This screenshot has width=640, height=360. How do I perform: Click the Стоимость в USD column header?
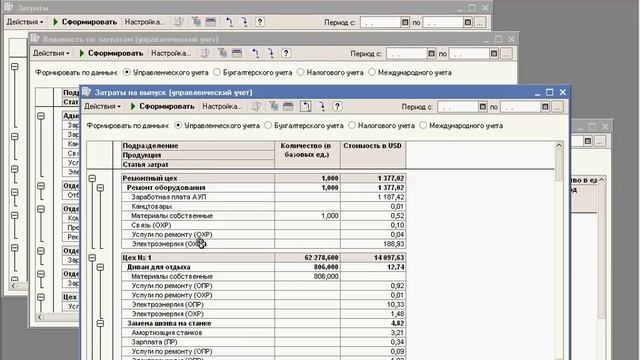pyautogui.click(x=373, y=155)
